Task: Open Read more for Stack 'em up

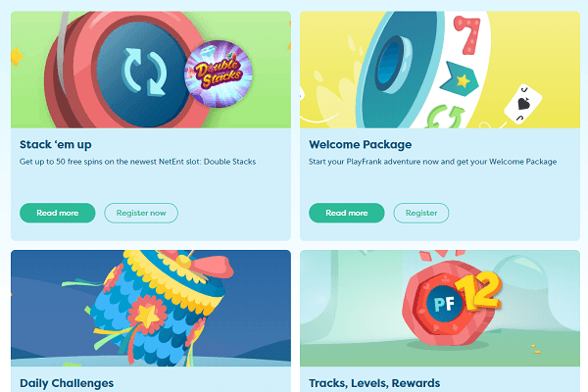Action: [x=58, y=213]
